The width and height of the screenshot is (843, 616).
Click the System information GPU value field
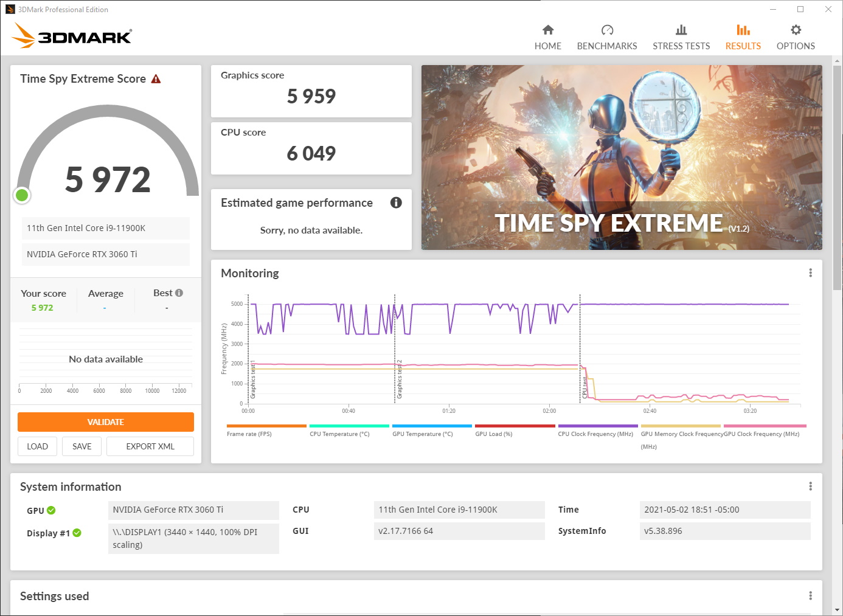click(x=193, y=510)
